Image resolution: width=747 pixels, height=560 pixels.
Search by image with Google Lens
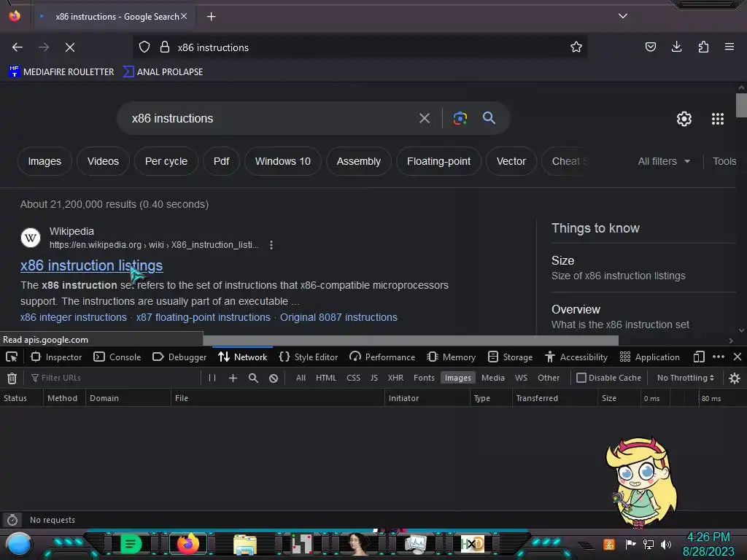pyautogui.click(x=460, y=118)
